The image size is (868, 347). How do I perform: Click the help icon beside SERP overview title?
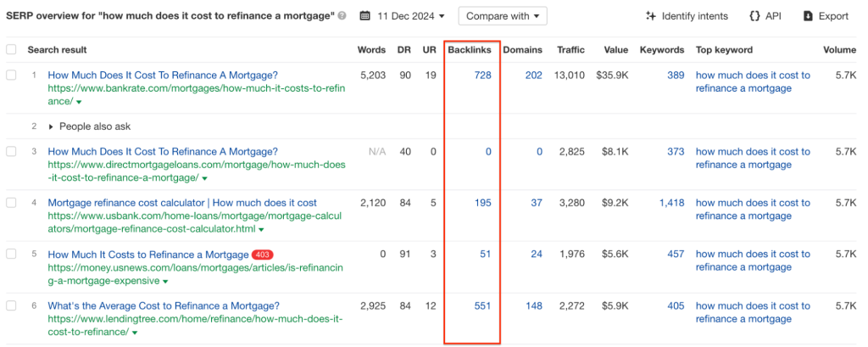342,16
